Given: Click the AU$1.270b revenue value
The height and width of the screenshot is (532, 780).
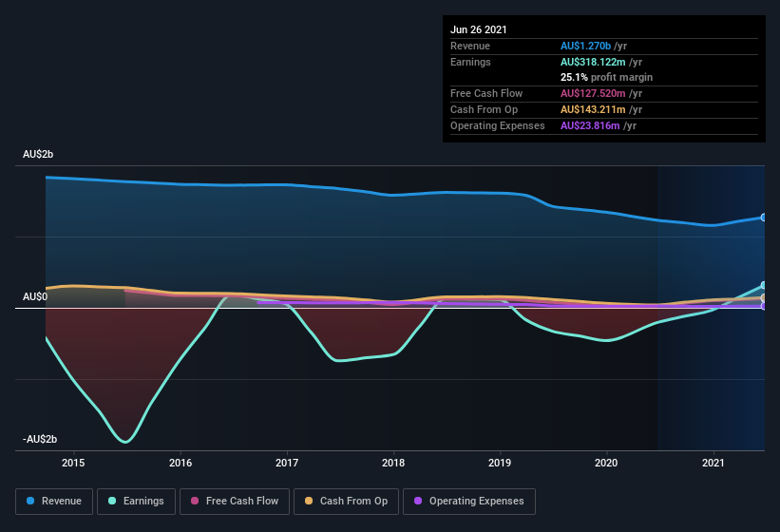Looking at the screenshot, I should click(x=585, y=46).
